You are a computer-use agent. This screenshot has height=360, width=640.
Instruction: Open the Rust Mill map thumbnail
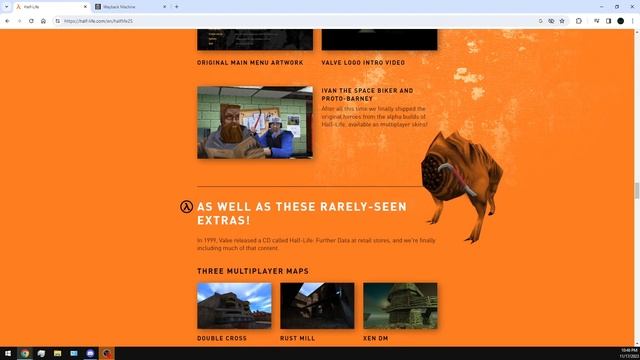point(317,305)
